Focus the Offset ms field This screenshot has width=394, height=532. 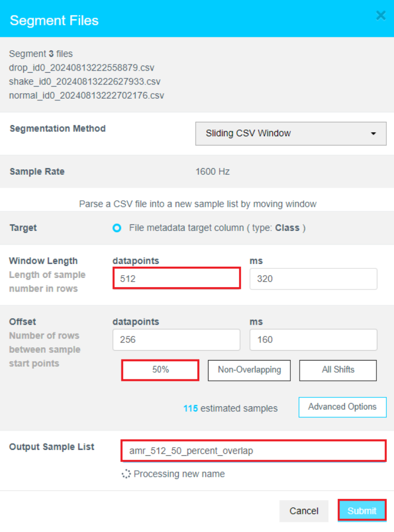tap(313, 340)
